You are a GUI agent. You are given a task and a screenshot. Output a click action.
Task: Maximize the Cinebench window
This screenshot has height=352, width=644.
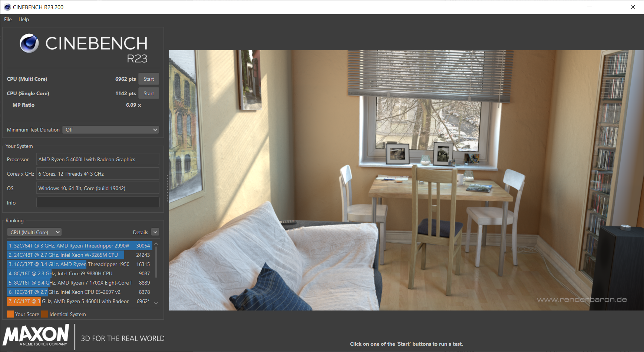tap(611, 7)
